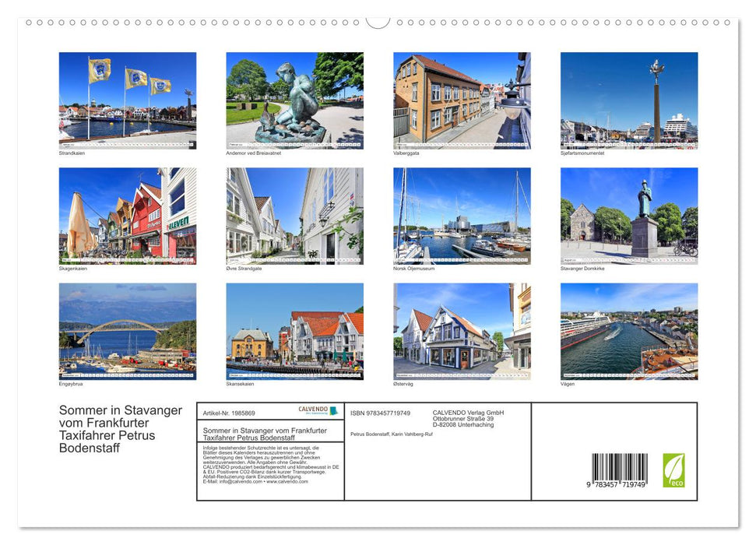Click the www.calvendo.com link
Viewport: 756px width, 545px height.
pos(288,482)
